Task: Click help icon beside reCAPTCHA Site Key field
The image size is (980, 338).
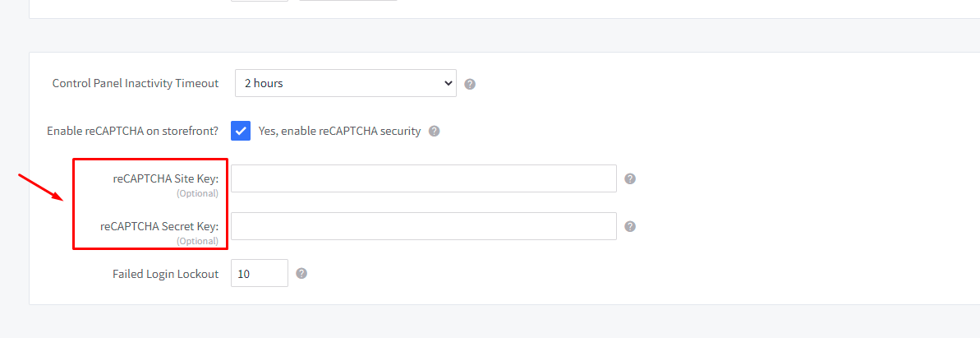Action: tap(630, 178)
